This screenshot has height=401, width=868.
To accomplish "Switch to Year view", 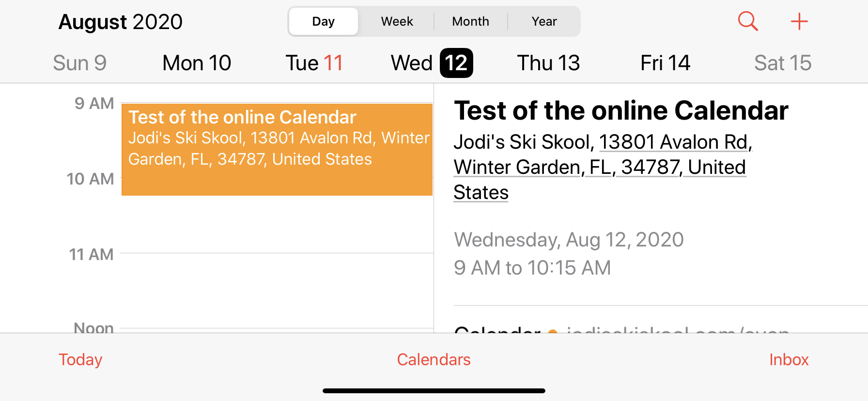I will pyautogui.click(x=544, y=21).
